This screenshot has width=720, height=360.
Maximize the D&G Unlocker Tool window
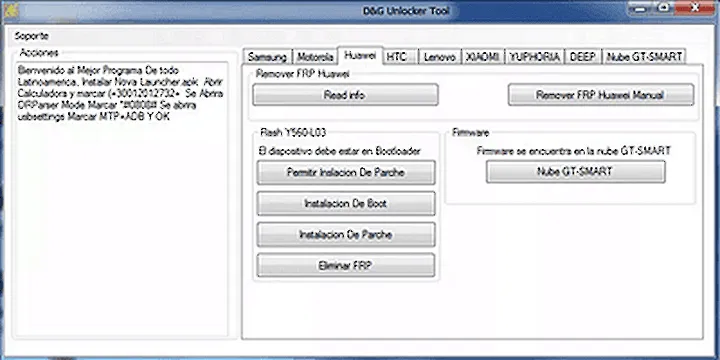(664, 8)
